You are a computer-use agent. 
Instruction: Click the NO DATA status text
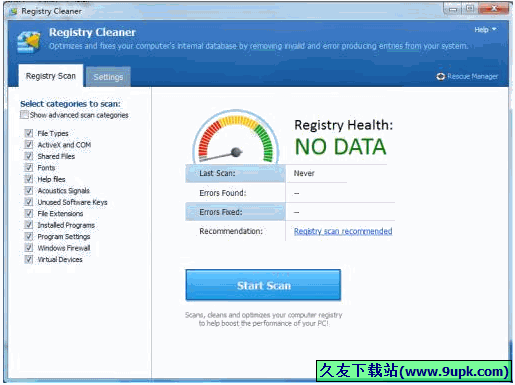[341, 147]
